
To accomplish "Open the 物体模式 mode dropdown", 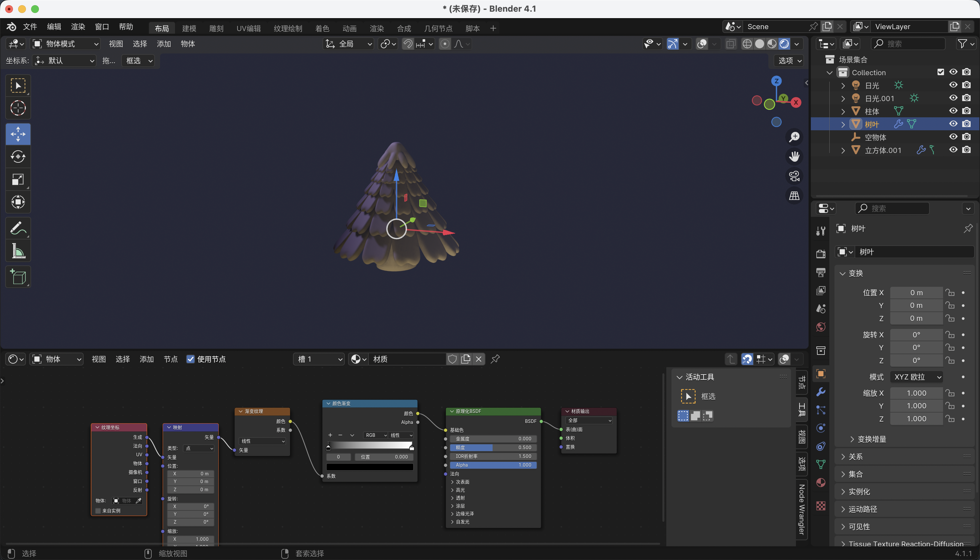I will pyautogui.click(x=66, y=44).
